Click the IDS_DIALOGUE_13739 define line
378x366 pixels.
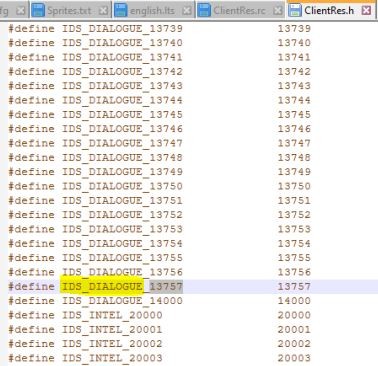[x=159, y=28]
